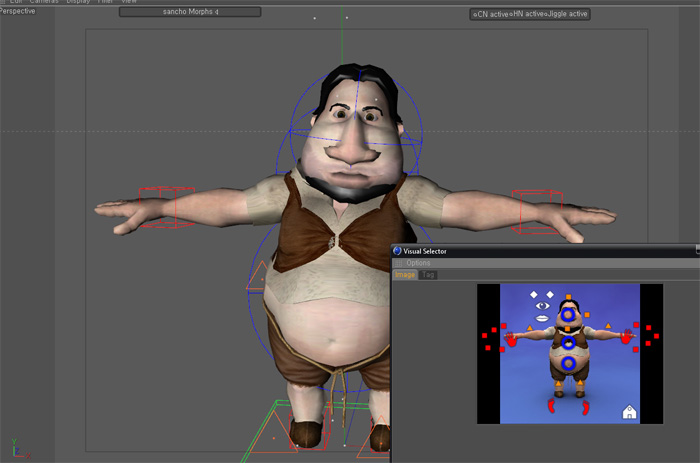
Task: Select the red hand icon on right side
Action: click(627, 337)
